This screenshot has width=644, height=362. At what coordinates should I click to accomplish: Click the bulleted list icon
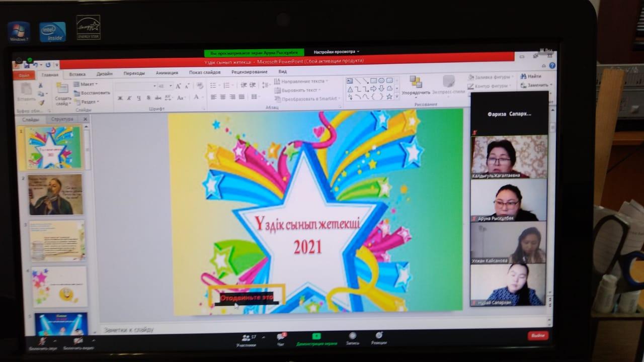214,85
